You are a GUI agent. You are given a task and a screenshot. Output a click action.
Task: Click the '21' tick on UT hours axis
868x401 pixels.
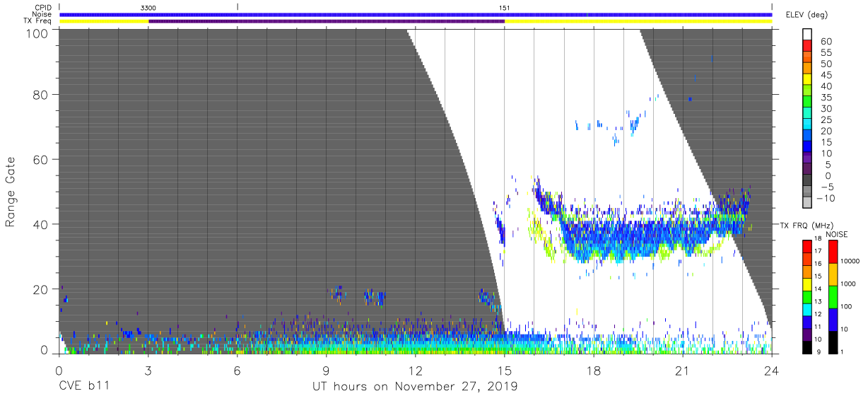683,371
